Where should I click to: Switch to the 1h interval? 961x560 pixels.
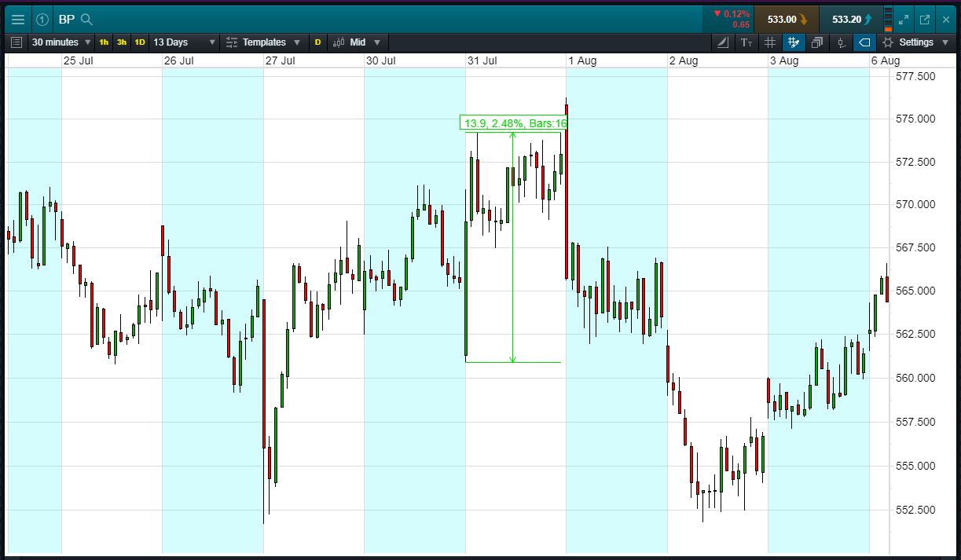tap(104, 42)
